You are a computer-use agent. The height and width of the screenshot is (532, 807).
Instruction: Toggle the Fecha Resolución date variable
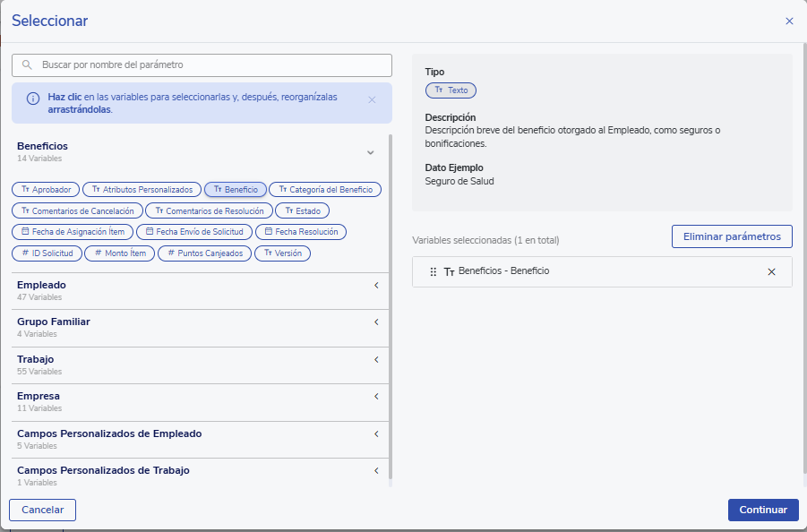pyautogui.click(x=301, y=232)
